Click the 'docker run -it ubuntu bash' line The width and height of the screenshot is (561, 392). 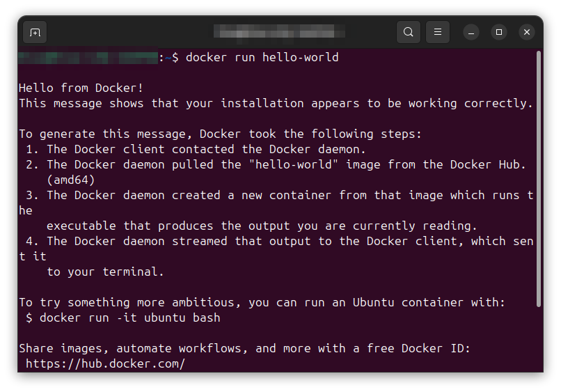(x=123, y=318)
